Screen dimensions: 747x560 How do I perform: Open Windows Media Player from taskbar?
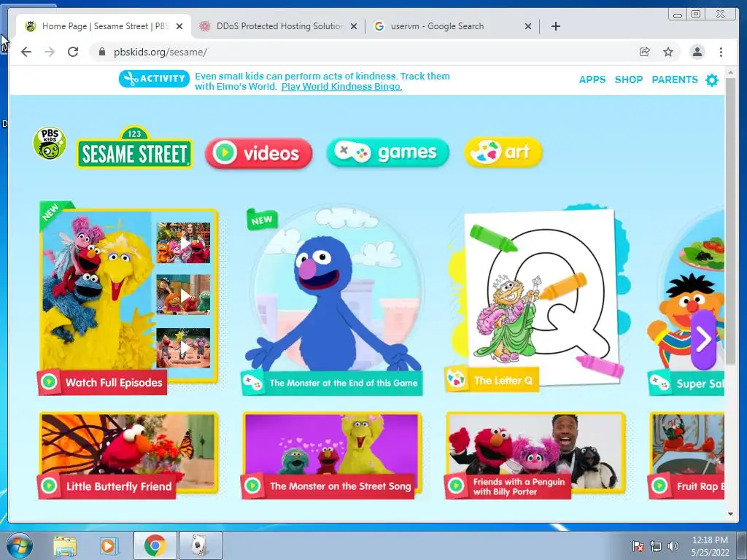pyautogui.click(x=109, y=545)
